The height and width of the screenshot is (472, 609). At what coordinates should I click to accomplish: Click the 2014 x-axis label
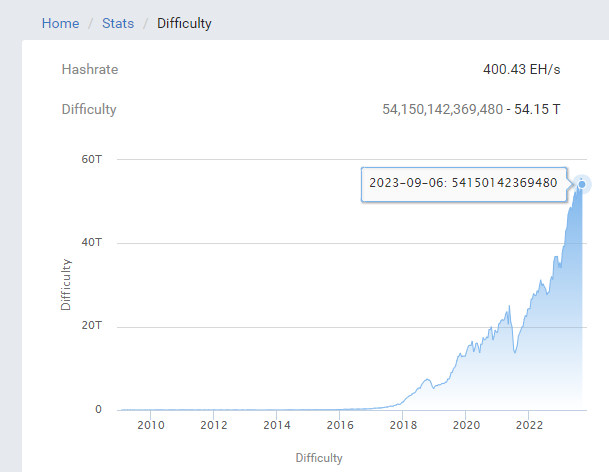pos(277,425)
